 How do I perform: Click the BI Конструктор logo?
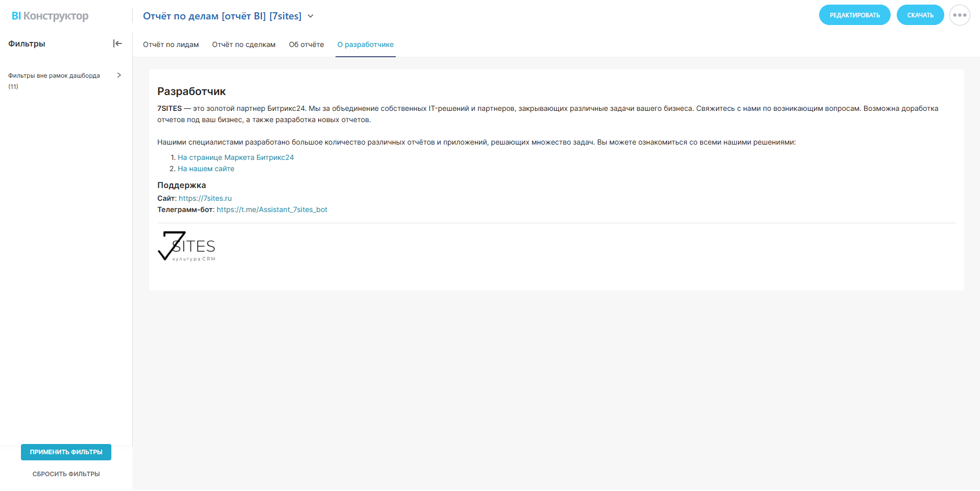coord(50,16)
